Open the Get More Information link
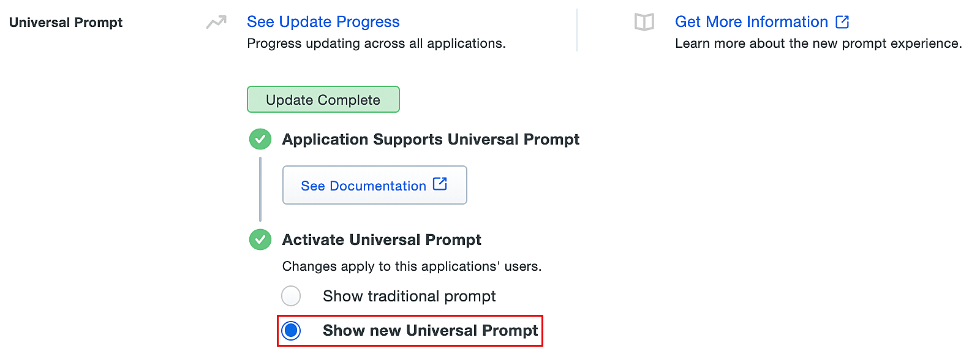980x351 pixels. pyautogui.click(x=751, y=22)
